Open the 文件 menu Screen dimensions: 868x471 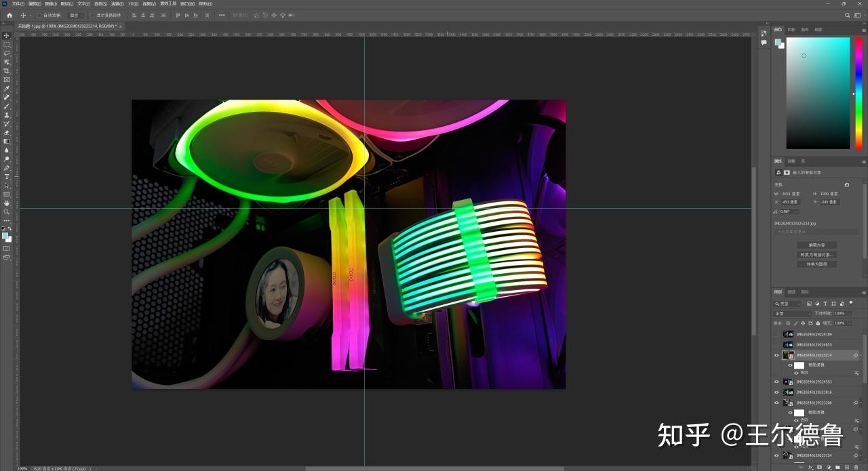[18, 3]
